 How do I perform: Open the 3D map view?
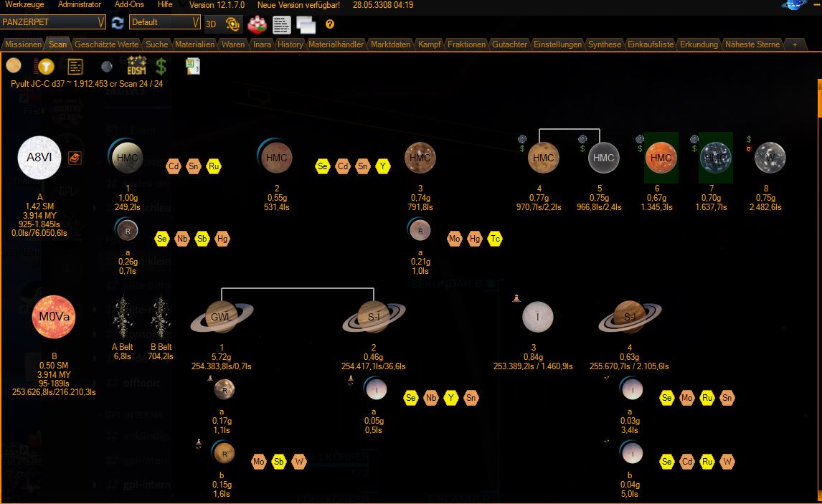212,23
